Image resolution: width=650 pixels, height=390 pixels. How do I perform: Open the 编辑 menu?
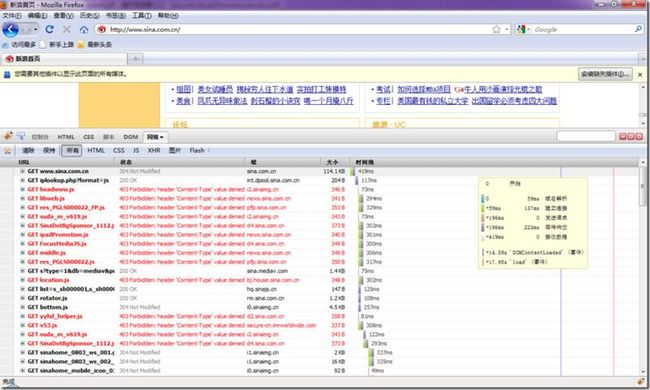(37, 16)
